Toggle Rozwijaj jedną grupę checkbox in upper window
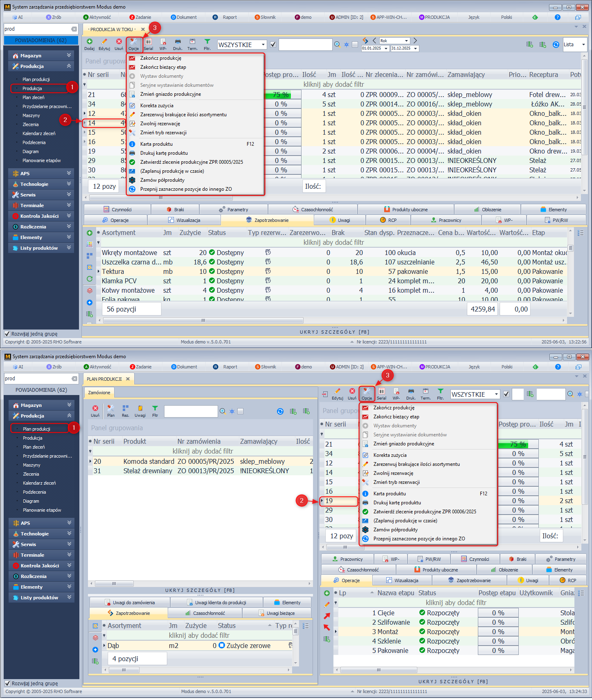 point(7,334)
